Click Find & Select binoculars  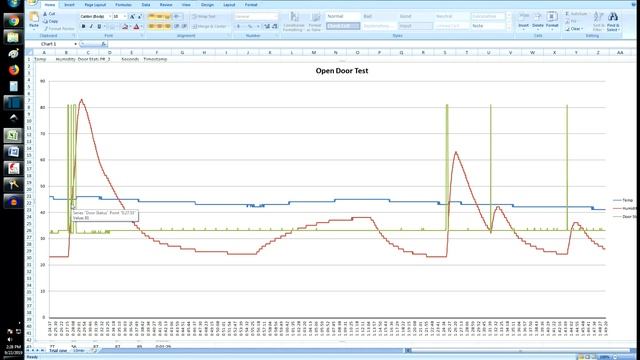click(x=613, y=21)
